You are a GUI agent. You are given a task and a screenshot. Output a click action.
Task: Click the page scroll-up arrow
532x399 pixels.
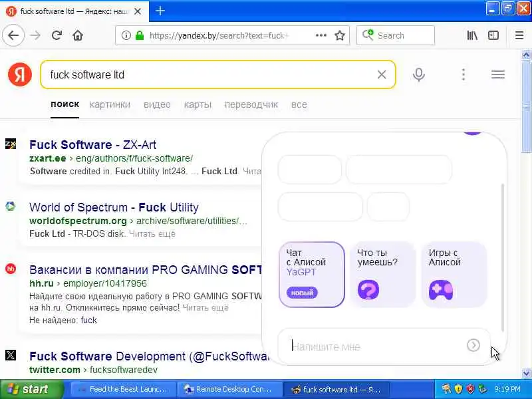526,55
